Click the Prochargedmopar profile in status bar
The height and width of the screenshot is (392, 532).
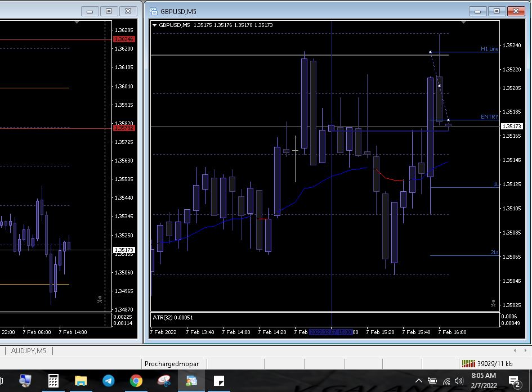172,364
